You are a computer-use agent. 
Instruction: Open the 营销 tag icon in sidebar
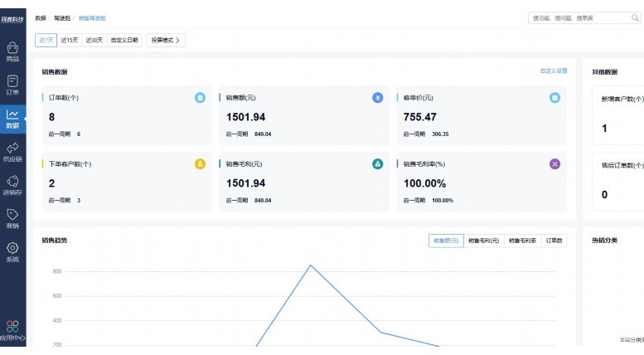[x=12, y=218]
